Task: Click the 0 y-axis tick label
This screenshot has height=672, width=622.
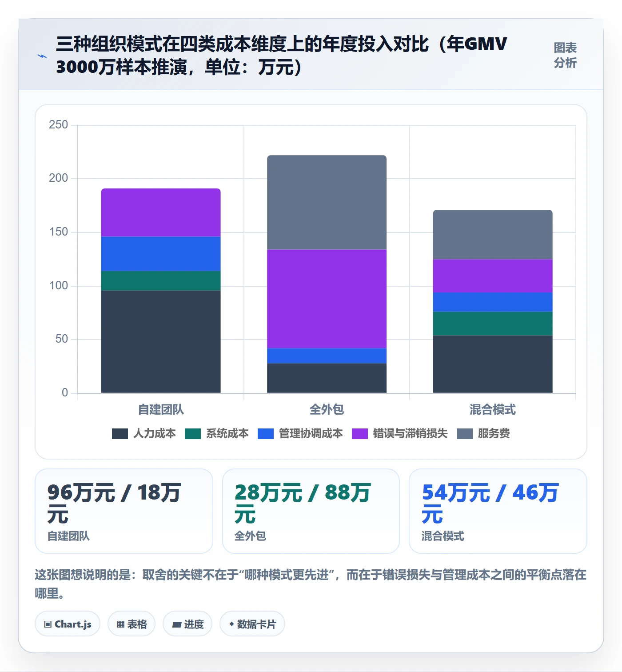Action: tap(65, 393)
